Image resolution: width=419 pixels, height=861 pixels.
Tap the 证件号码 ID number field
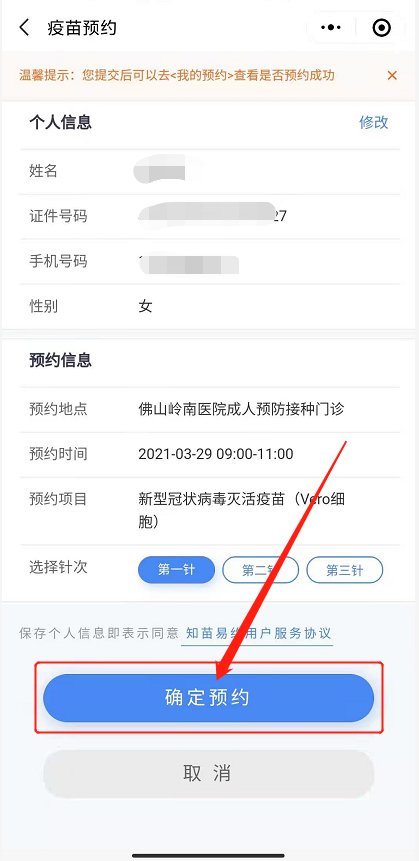tap(209, 216)
